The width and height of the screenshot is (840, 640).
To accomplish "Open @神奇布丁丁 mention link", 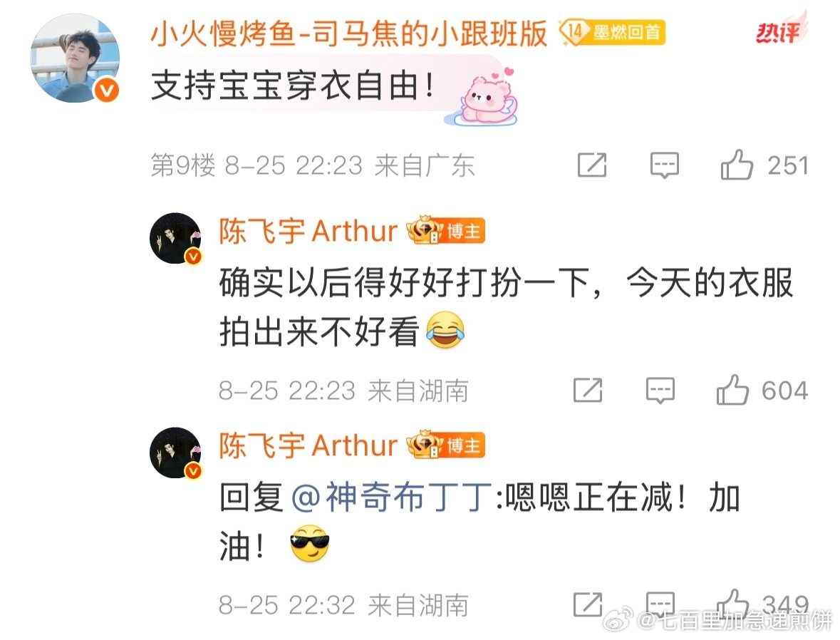I will click(x=392, y=497).
